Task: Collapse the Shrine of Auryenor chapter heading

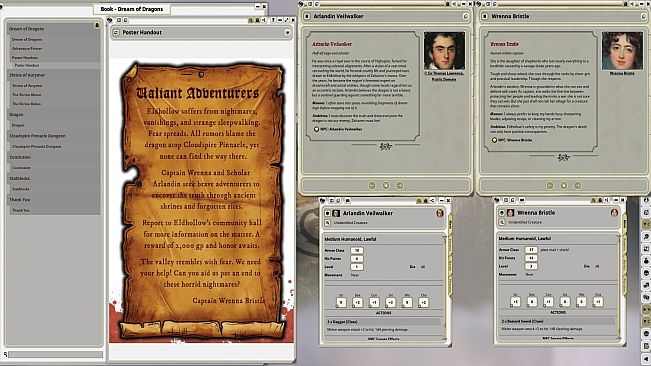Action: click(x=27, y=75)
